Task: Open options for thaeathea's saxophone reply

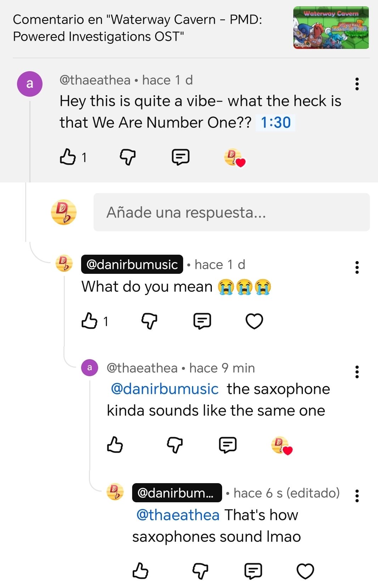Action: click(357, 372)
